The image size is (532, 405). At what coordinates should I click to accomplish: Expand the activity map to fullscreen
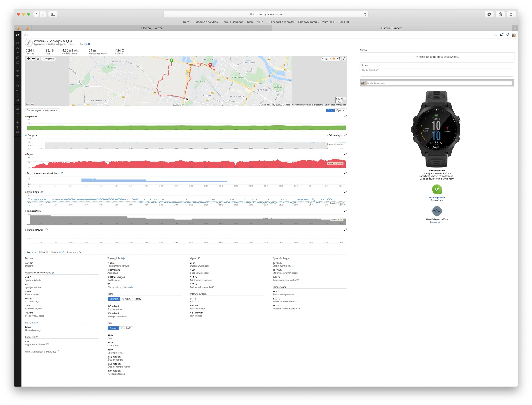coord(344,59)
